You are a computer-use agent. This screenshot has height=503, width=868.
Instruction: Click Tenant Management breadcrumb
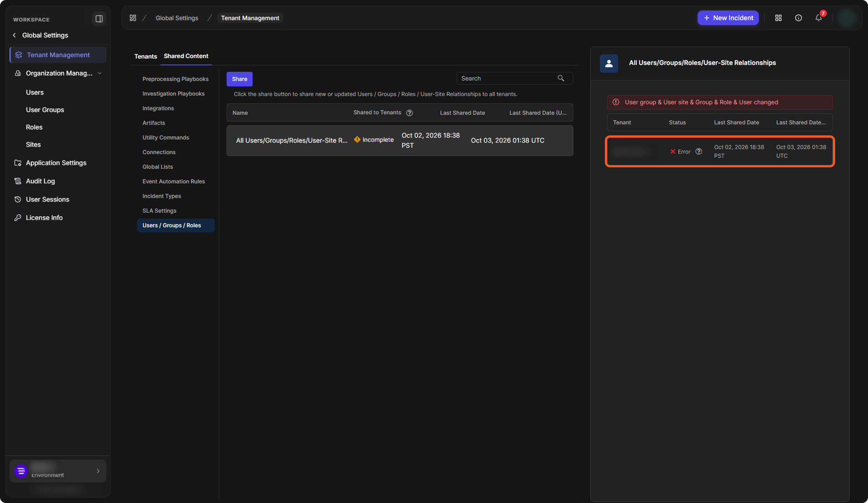point(250,18)
